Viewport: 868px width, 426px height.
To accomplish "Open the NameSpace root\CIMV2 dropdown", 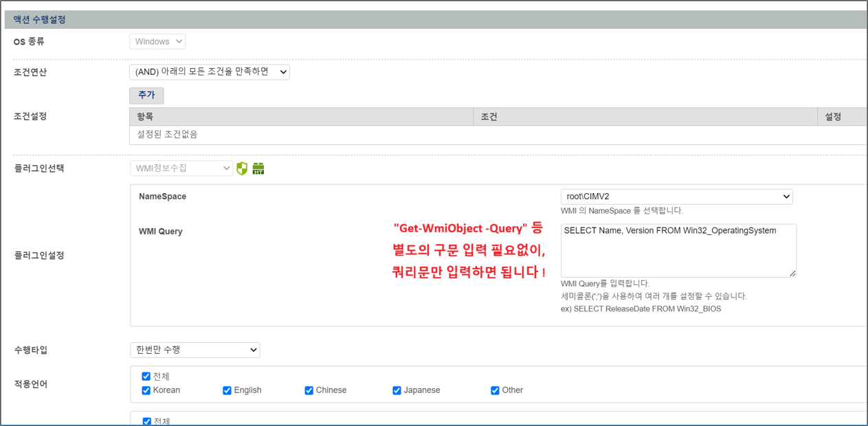I will tap(677, 196).
